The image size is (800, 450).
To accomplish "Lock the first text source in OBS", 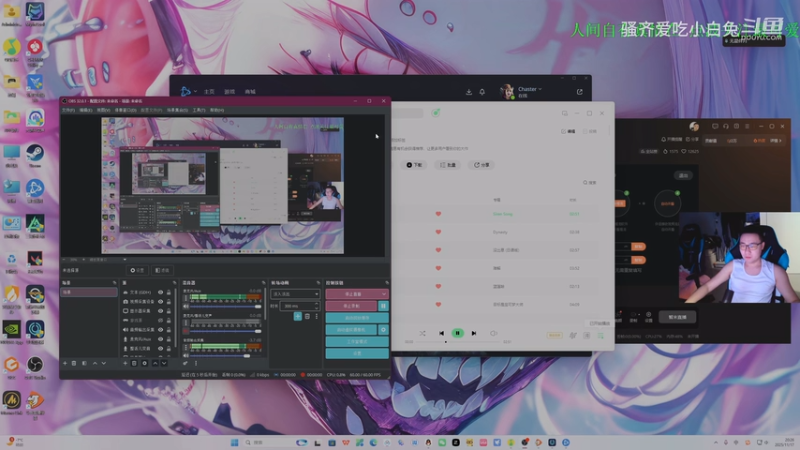I will click(168, 292).
